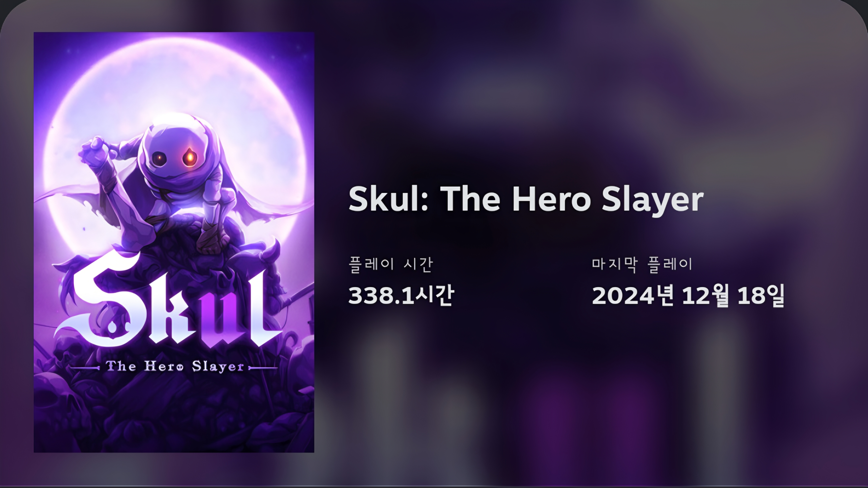Select the 마지막 플레이 label

point(642,265)
